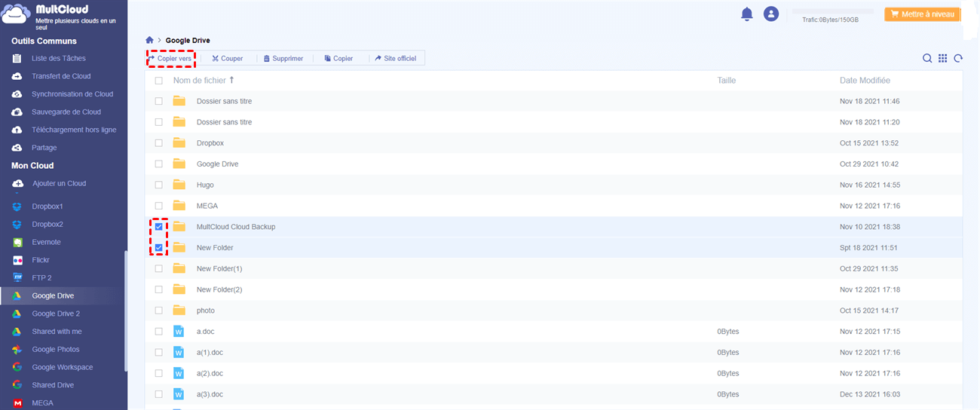Sort by the Date Modifiée column header
Image resolution: width=980 pixels, height=410 pixels.
[865, 80]
